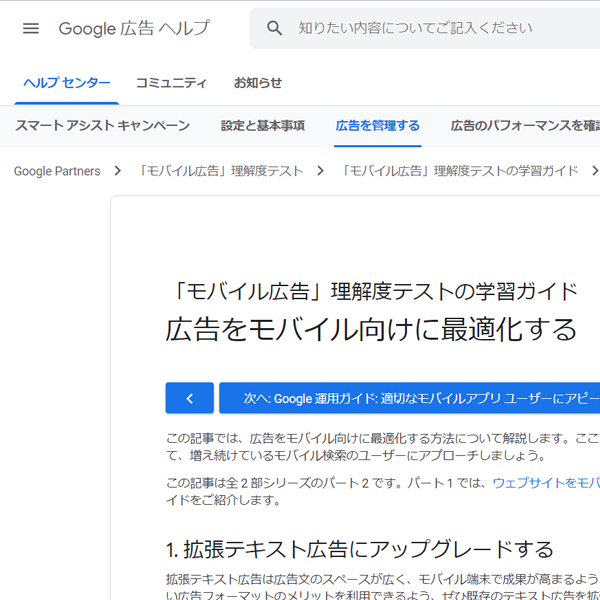Open the hamburger main menu
Viewport: 600px width, 600px height.
coord(31,28)
